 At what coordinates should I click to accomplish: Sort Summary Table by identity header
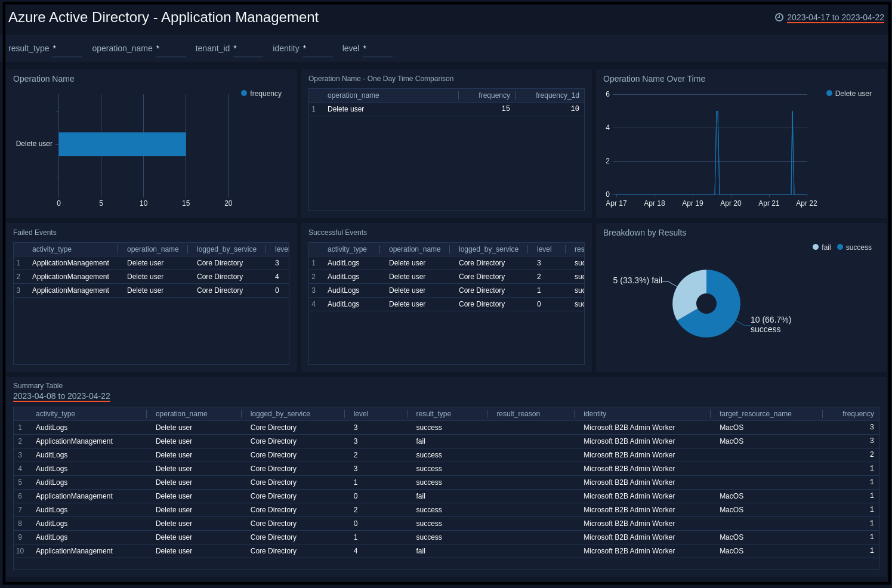coord(595,414)
